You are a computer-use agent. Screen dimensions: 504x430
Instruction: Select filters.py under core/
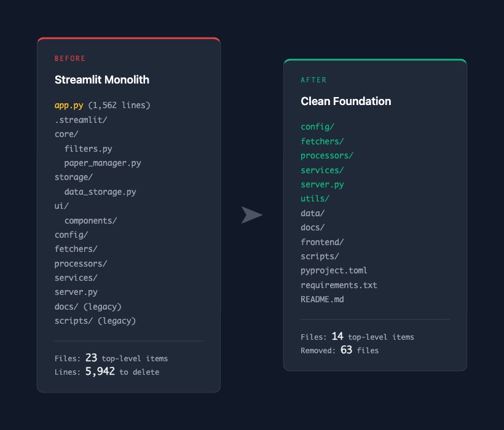(x=88, y=149)
